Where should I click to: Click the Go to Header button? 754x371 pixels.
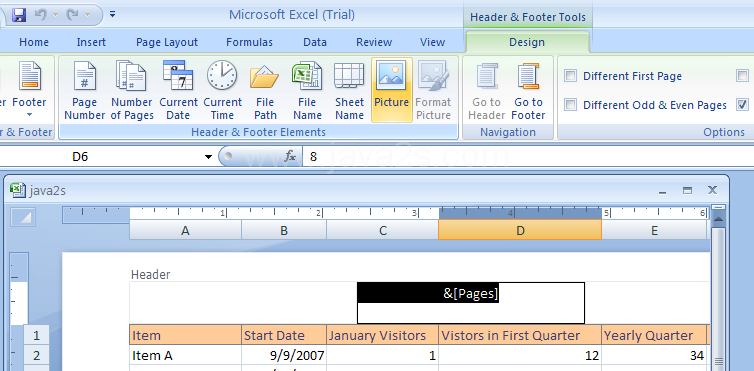click(x=486, y=90)
